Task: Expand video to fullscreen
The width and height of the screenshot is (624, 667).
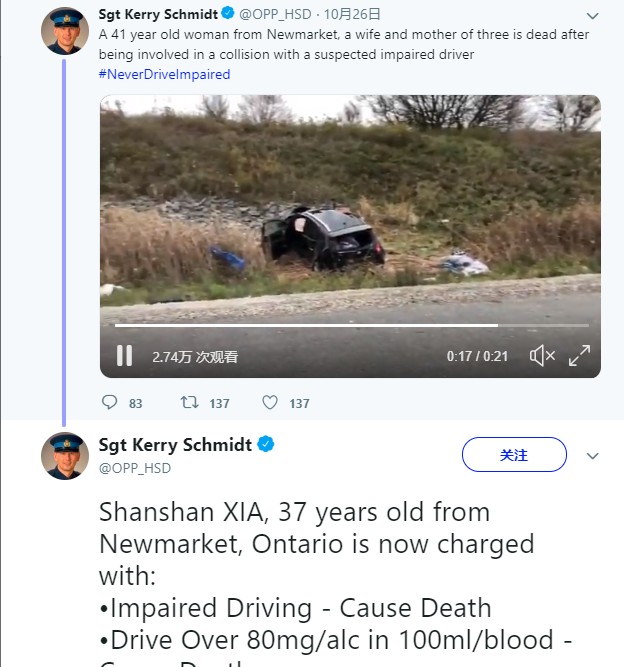Action: (x=579, y=356)
